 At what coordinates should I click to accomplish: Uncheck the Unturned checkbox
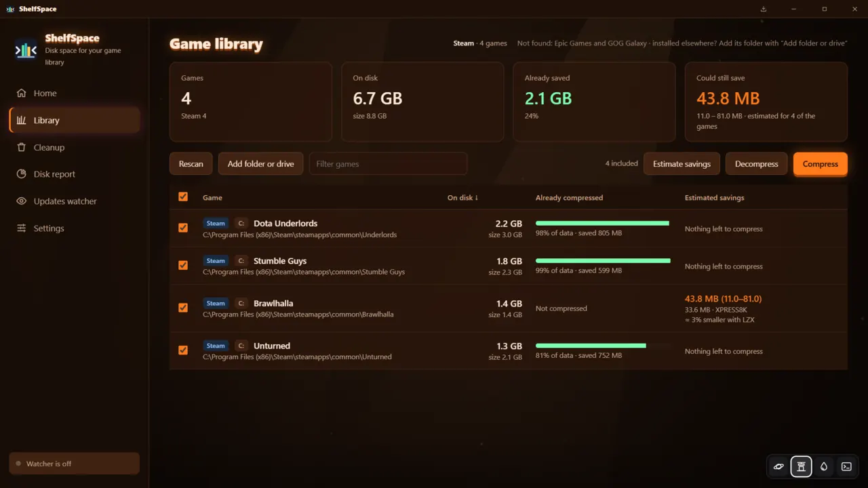point(183,350)
